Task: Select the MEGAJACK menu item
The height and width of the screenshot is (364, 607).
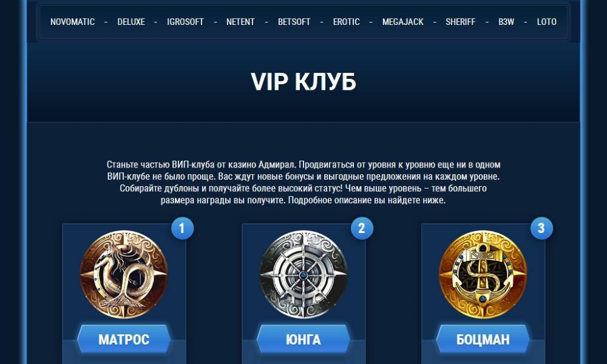Action: click(x=402, y=22)
